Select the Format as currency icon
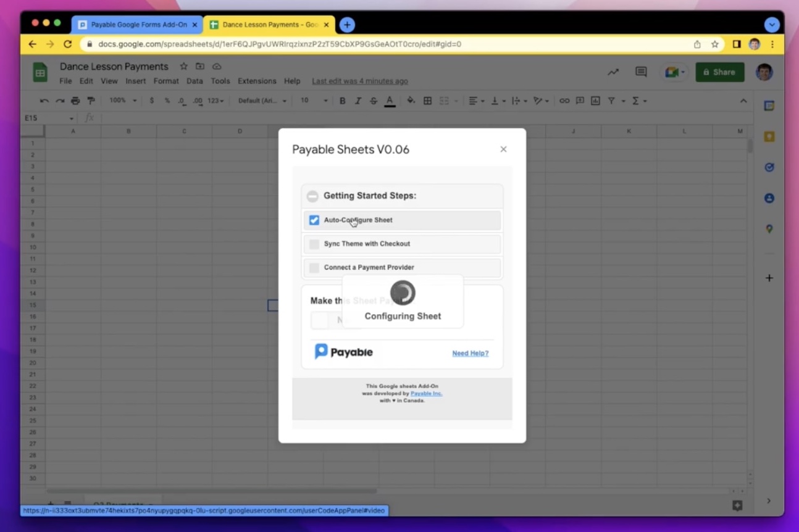 click(151, 100)
